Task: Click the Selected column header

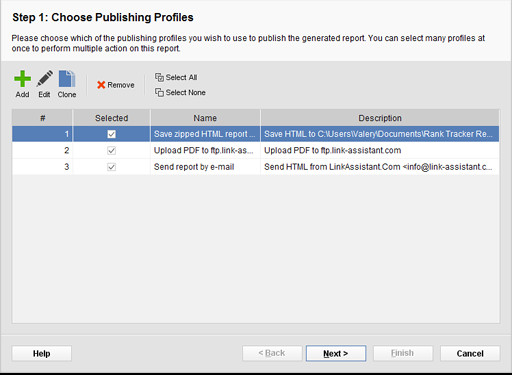Action: pos(112,118)
